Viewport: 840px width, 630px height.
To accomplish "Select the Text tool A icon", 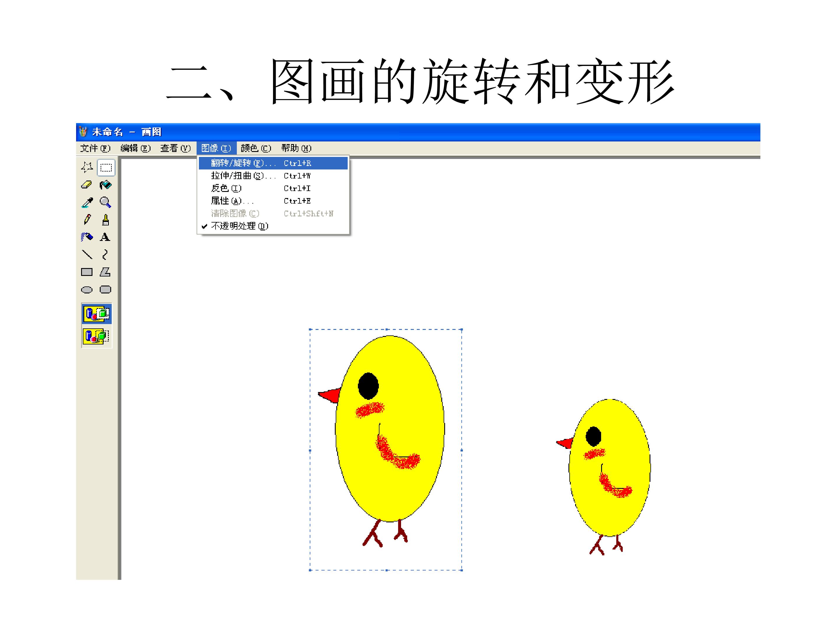I will 105,237.
